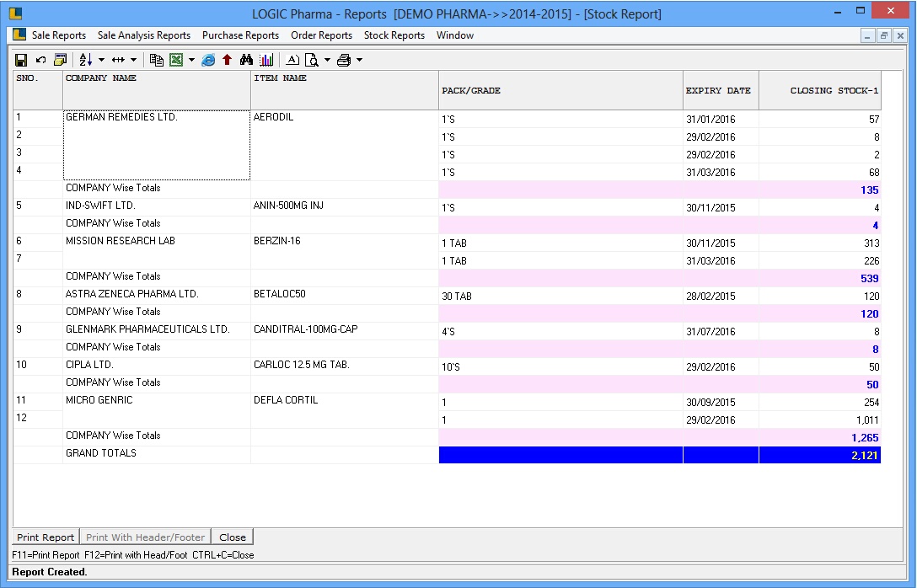Open the Window menu

455,35
